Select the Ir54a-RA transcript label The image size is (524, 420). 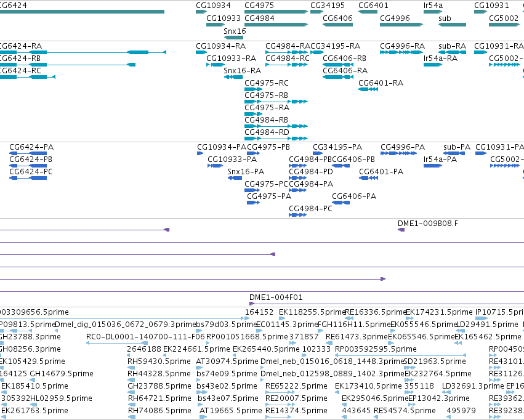440,58
